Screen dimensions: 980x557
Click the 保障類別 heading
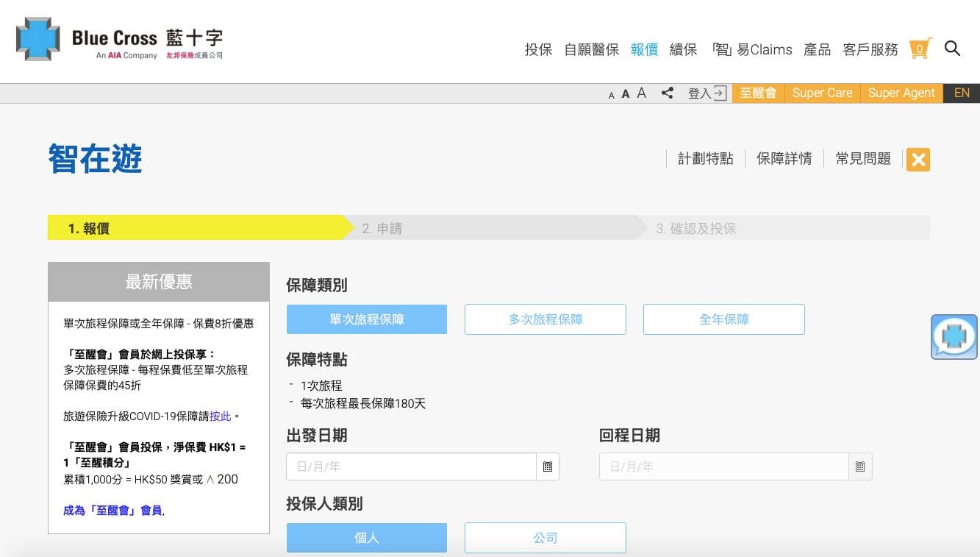pyautogui.click(x=317, y=285)
